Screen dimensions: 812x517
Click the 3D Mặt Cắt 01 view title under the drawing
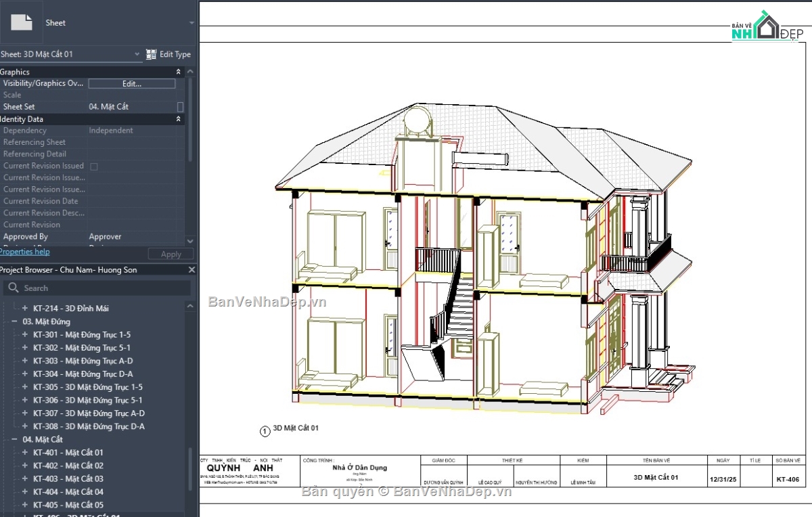[x=296, y=428]
